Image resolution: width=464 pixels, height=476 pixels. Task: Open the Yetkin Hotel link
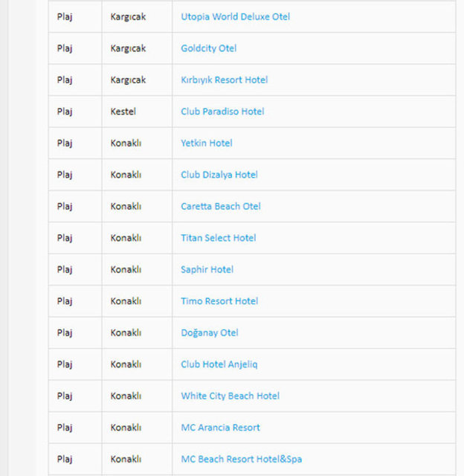tap(206, 143)
